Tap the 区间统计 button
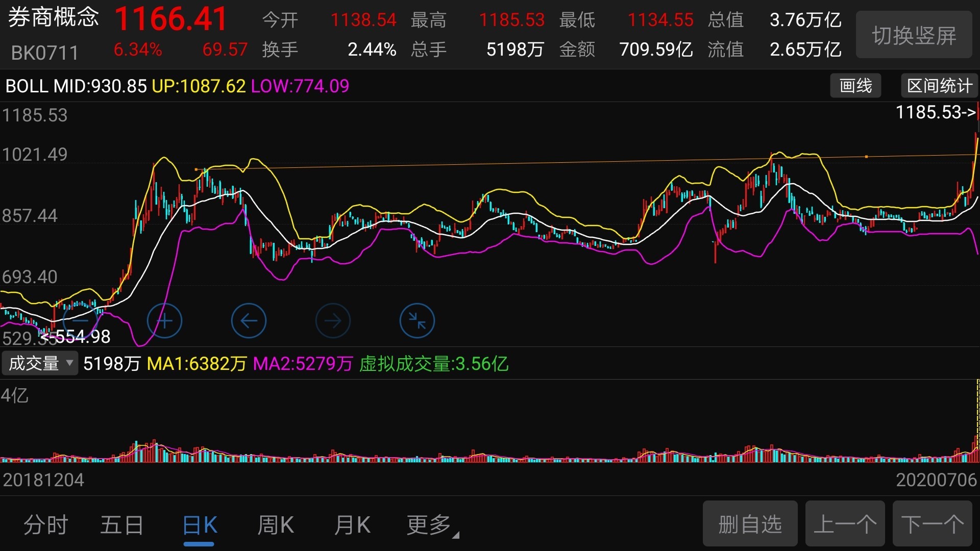Image resolution: width=980 pixels, height=551 pixels. tap(939, 86)
